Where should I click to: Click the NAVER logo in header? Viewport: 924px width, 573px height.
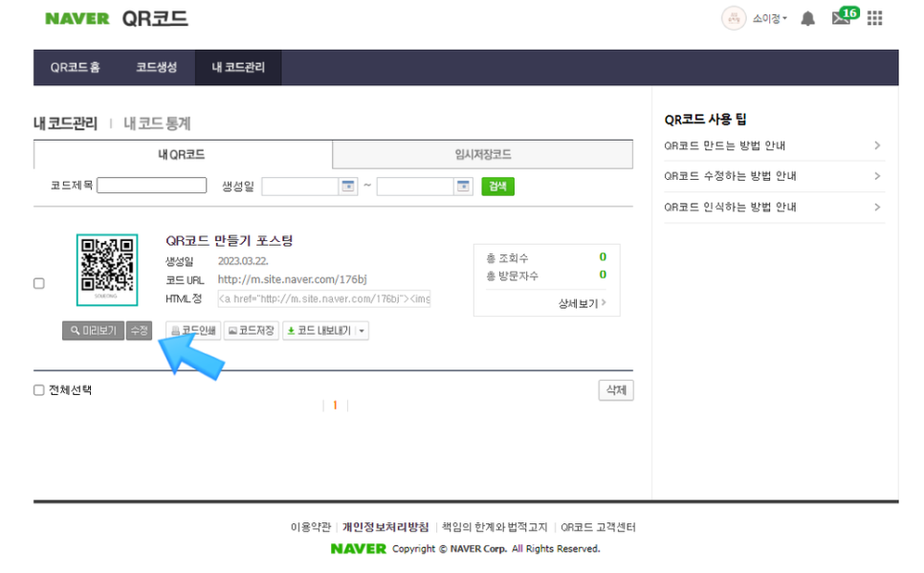77,19
